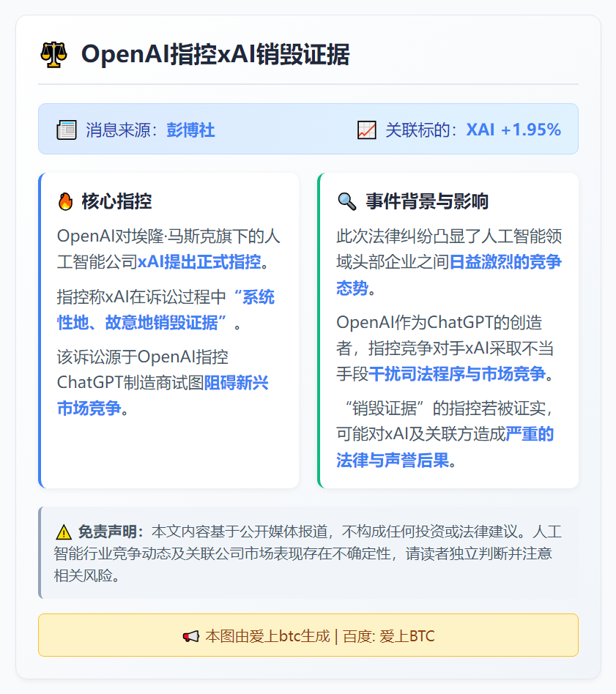Click the warning triangle icon before 免责声明
This screenshot has height=694, width=616.
point(64,532)
